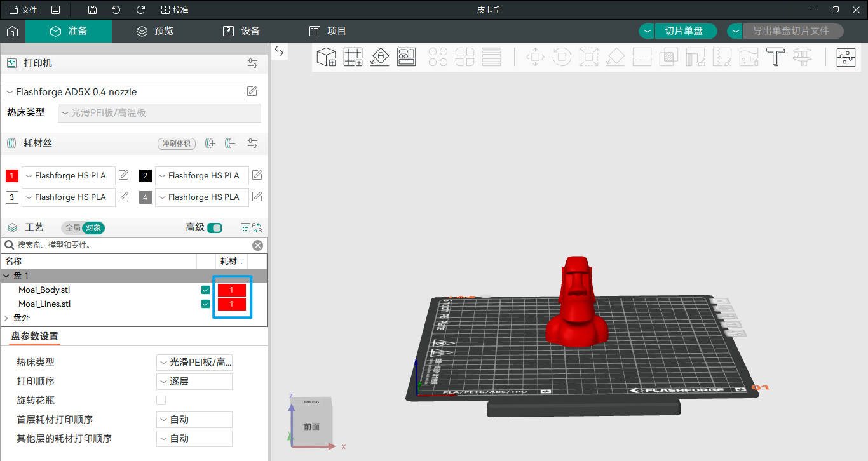Open the 文件 menu
This screenshot has height=461, width=868.
[23, 10]
